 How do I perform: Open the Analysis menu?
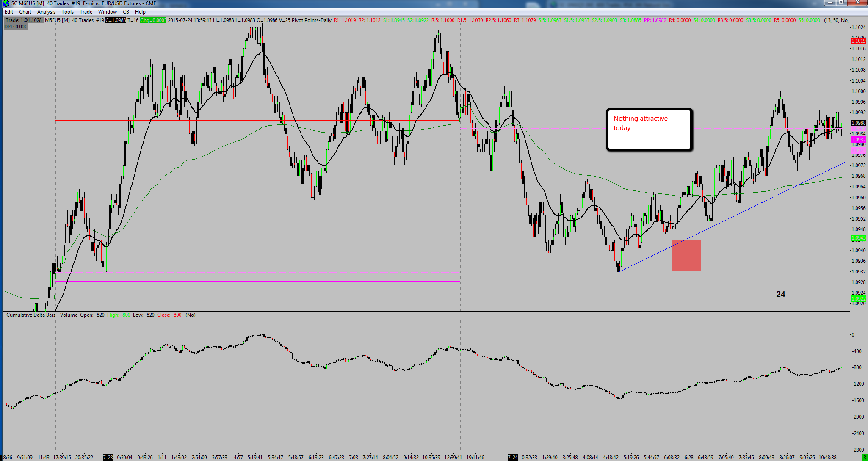pos(46,12)
